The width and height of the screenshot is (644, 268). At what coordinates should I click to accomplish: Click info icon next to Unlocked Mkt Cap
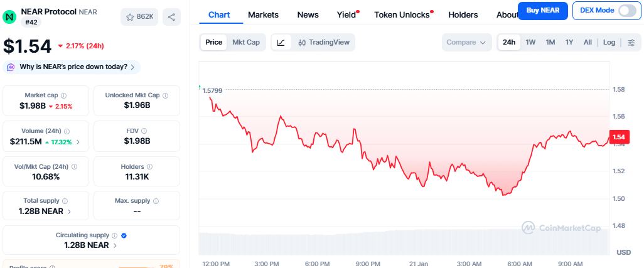coord(165,95)
